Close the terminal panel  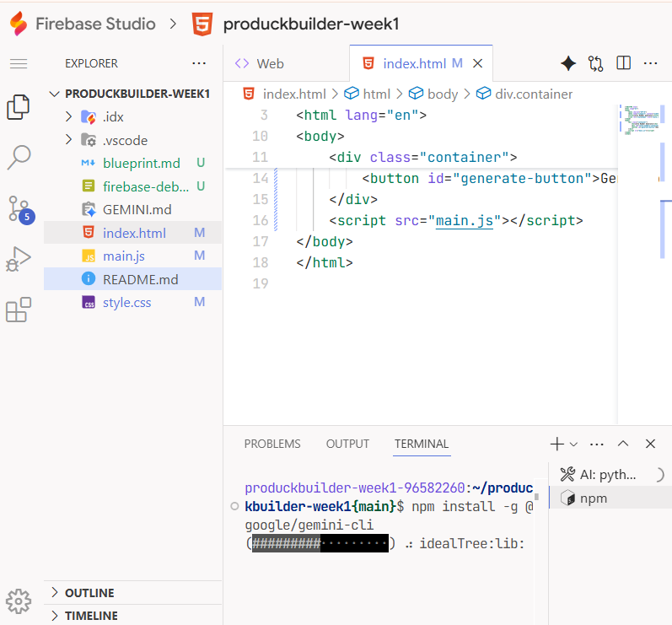[650, 445]
